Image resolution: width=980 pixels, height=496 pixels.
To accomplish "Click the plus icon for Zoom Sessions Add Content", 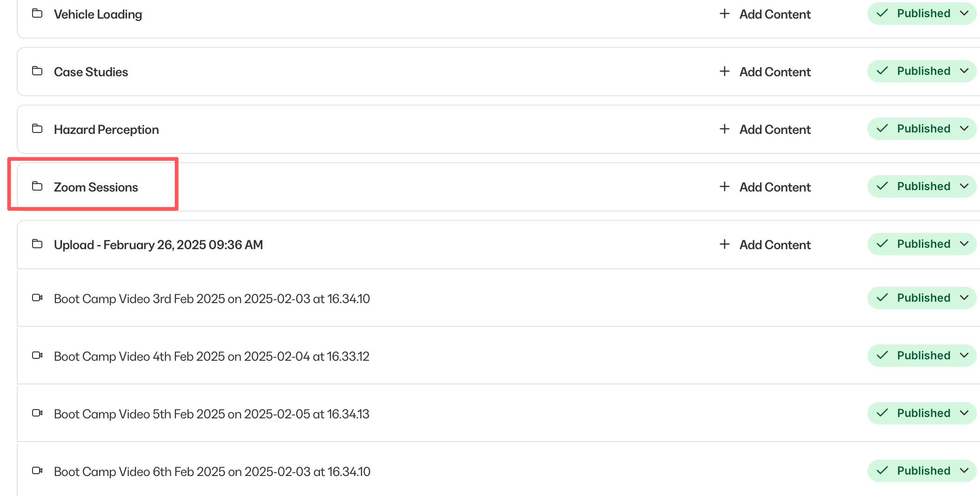I will click(x=724, y=186).
